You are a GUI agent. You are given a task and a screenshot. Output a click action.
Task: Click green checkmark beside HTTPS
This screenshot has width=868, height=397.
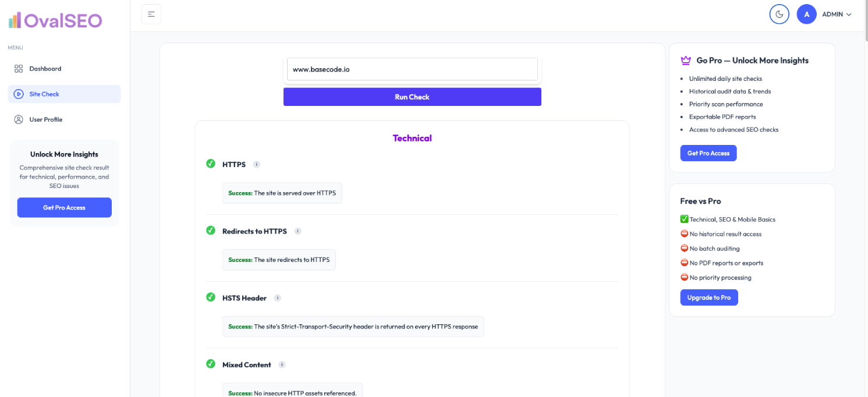click(x=211, y=164)
